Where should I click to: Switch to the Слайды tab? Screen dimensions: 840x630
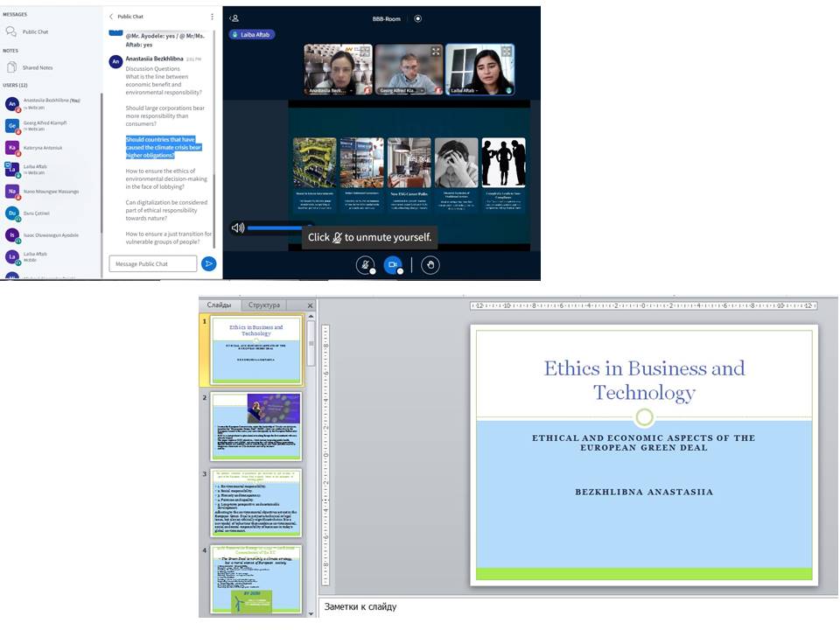tap(219, 305)
